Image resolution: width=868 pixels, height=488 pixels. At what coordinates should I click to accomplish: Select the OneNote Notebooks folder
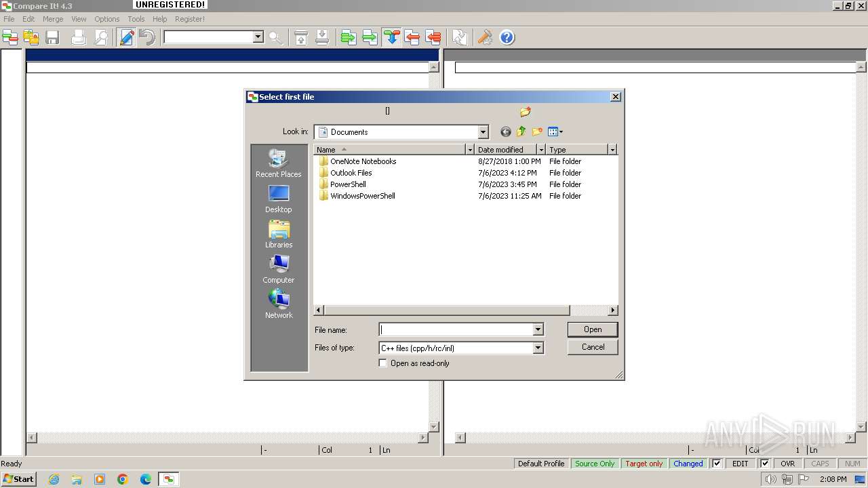click(363, 161)
